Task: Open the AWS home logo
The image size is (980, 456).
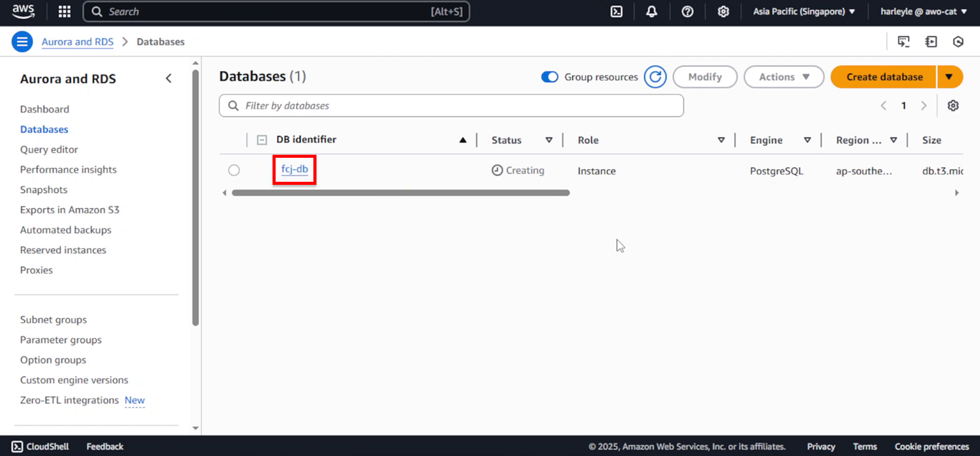Action: point(23,11)
